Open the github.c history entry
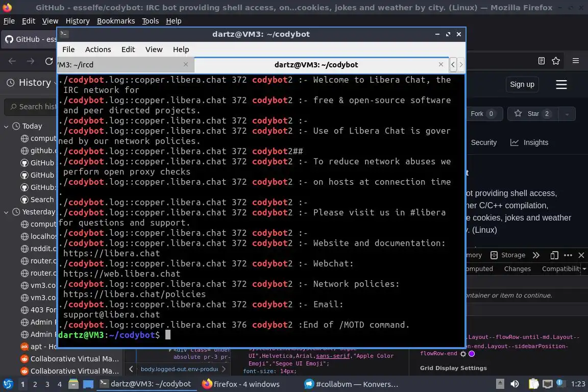This screenshot has height=392, width=588. (x=38, y=151)
